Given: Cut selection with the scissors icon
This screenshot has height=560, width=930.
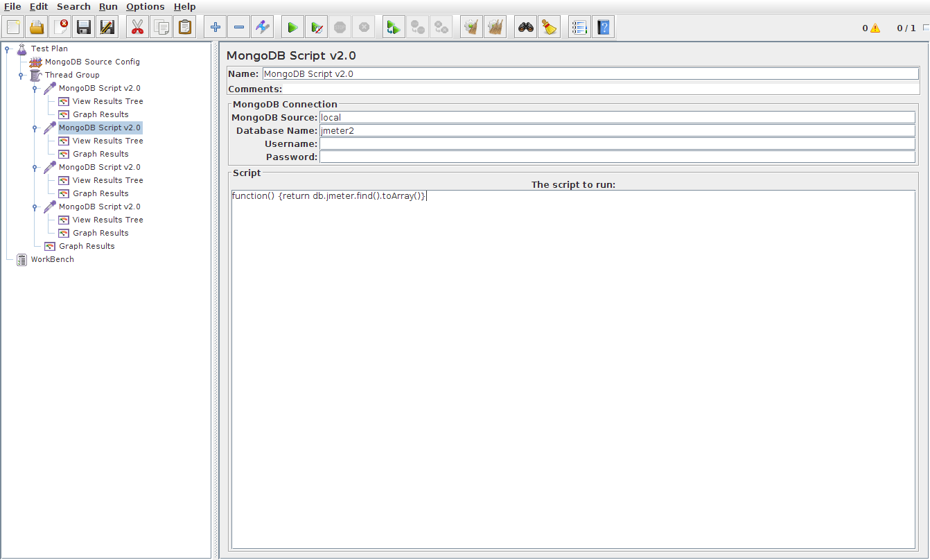Looking at the screenshot, I should point(137,28).
